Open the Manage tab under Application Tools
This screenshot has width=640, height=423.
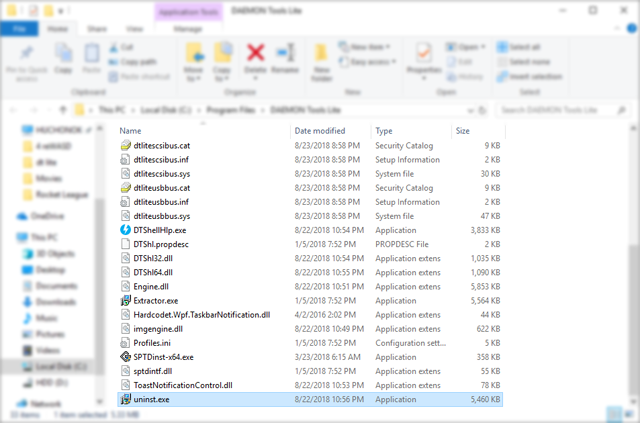188,29
